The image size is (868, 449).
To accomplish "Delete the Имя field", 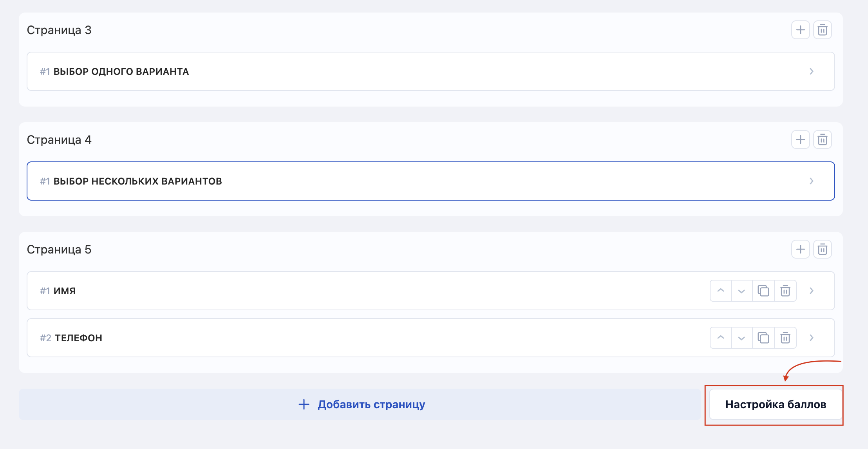I will click(x=785, y=291).
